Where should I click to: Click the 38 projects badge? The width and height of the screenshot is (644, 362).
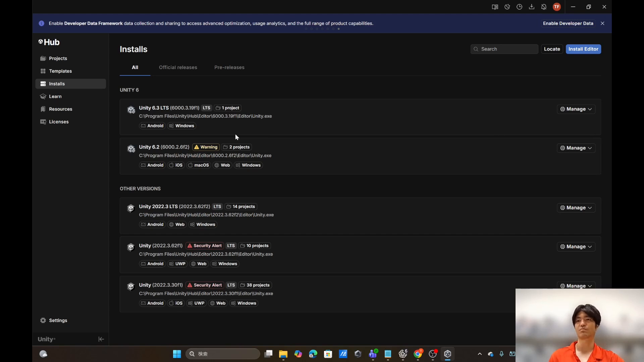pyautogui.click(x=255, y=285)
